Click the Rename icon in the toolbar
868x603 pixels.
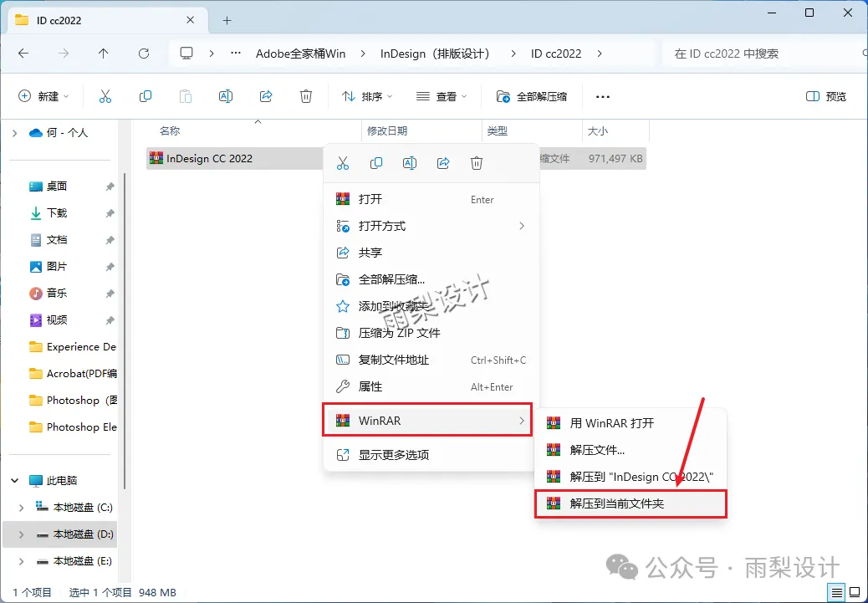coord(226,96)
